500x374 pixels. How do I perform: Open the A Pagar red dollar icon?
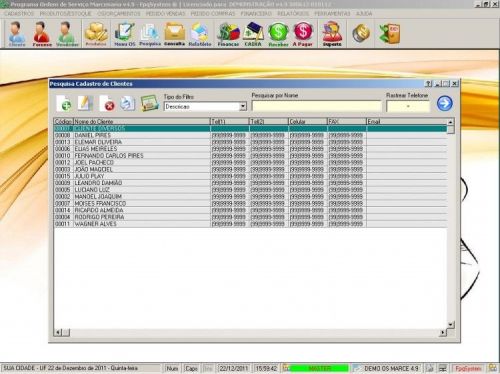click(x=303, y=34)
